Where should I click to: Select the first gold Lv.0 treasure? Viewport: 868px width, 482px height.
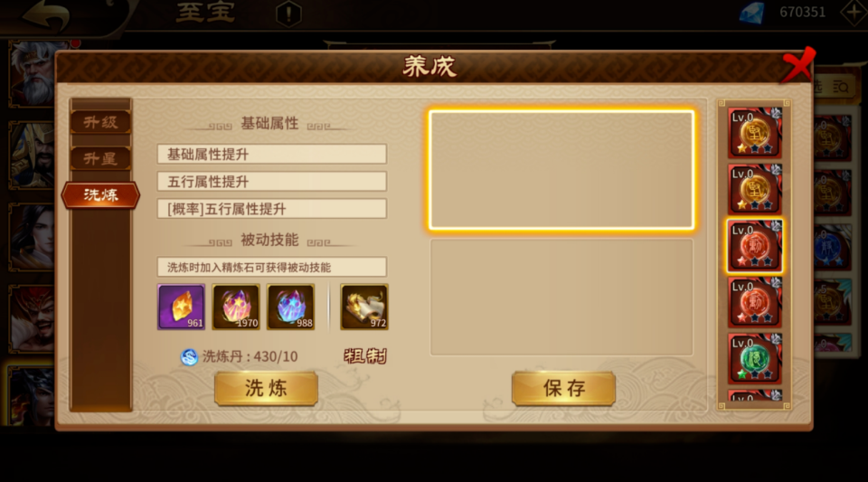click(x=754, y=133)
